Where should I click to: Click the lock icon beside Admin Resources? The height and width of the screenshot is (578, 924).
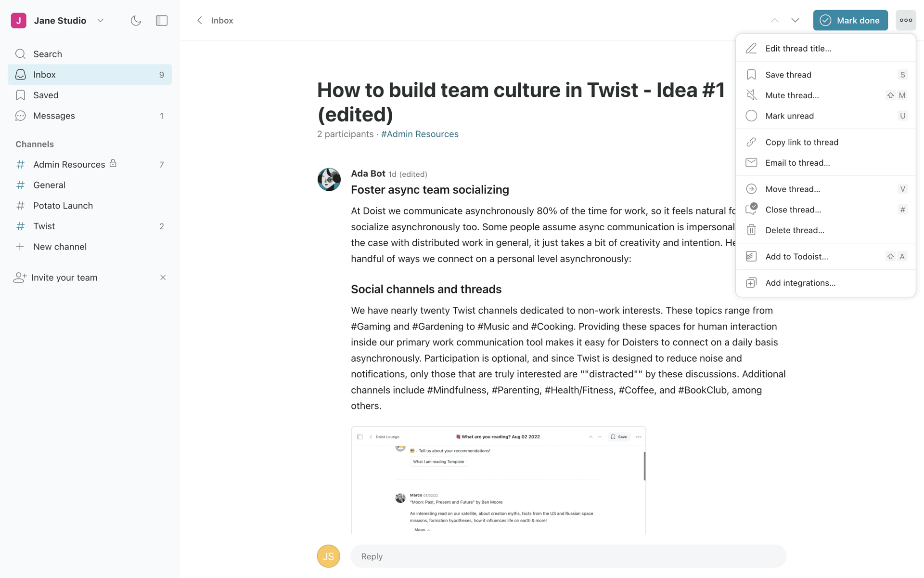point(113,163)
